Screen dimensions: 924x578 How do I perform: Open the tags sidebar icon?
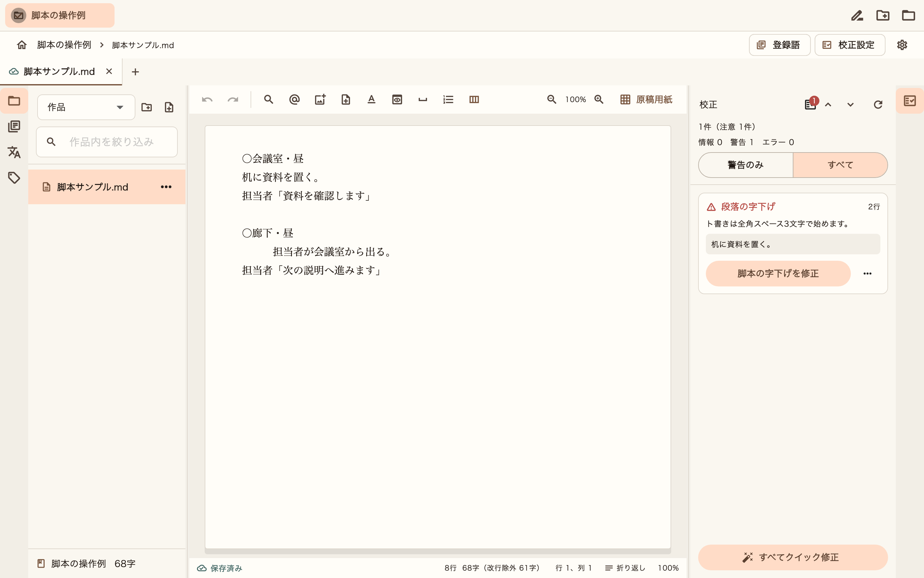(14, 178)
